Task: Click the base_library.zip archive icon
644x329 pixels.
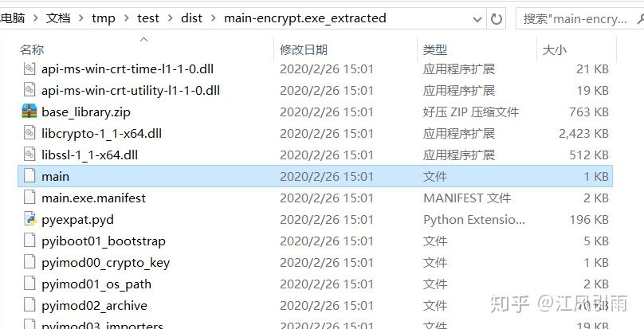Action: [29, 112]
